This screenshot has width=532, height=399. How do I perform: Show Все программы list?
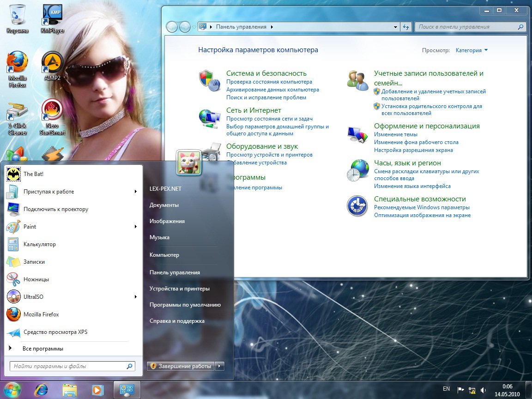pyautogui.click(x=42, y=349)
